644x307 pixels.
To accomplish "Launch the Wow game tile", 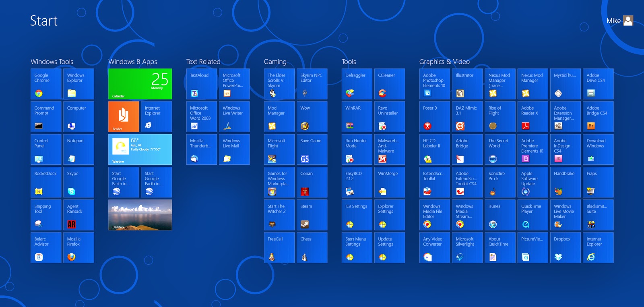I will [312, 116].
